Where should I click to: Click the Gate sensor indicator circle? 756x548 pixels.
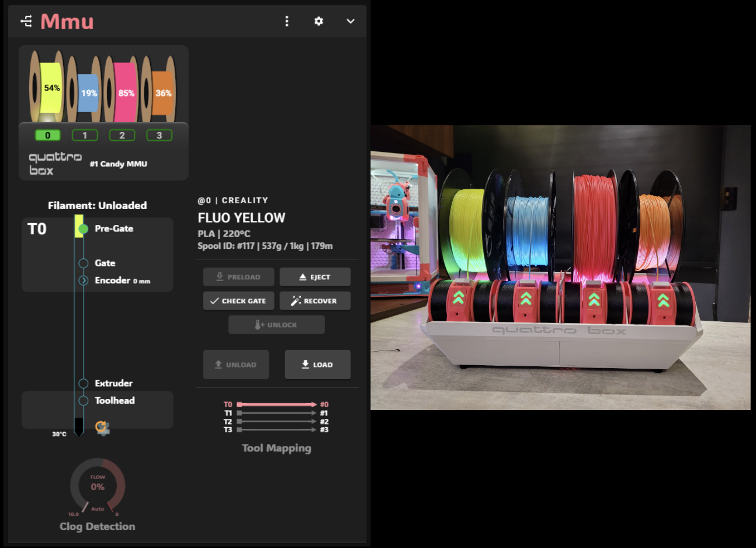point(84,263)
